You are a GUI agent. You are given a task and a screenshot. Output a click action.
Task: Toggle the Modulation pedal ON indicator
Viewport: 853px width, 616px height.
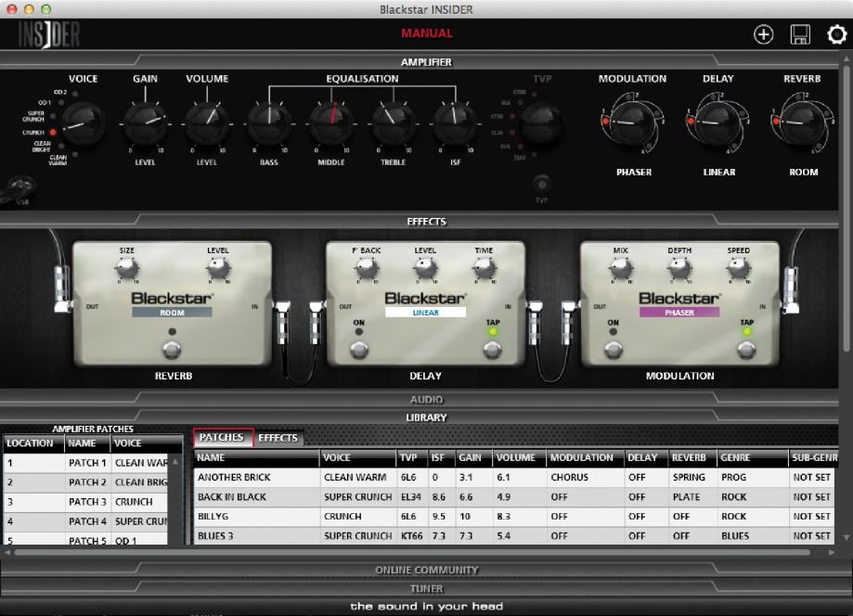click(x=614, y=331)
